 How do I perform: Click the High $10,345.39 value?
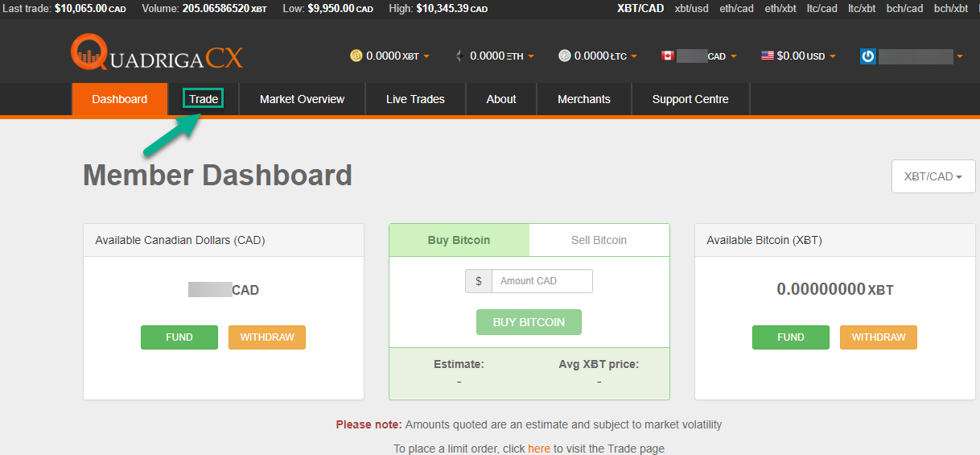[452, 8]
